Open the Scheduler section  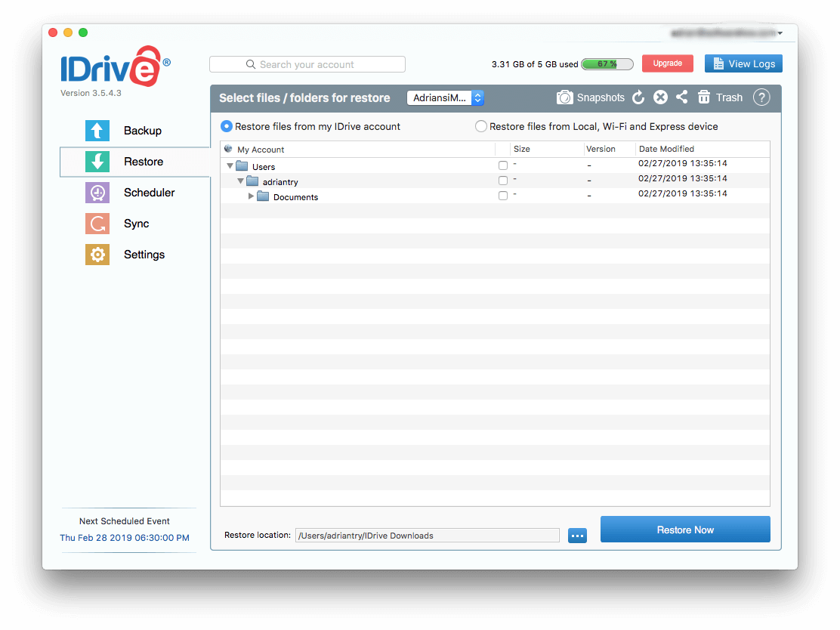click(130, 193)
